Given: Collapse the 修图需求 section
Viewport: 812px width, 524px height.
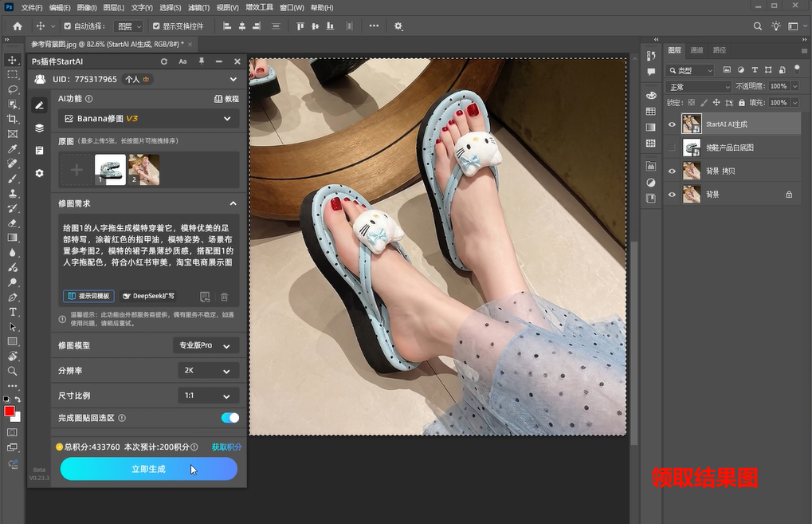Looking at the screenshot, I should (x=234, y=203).
